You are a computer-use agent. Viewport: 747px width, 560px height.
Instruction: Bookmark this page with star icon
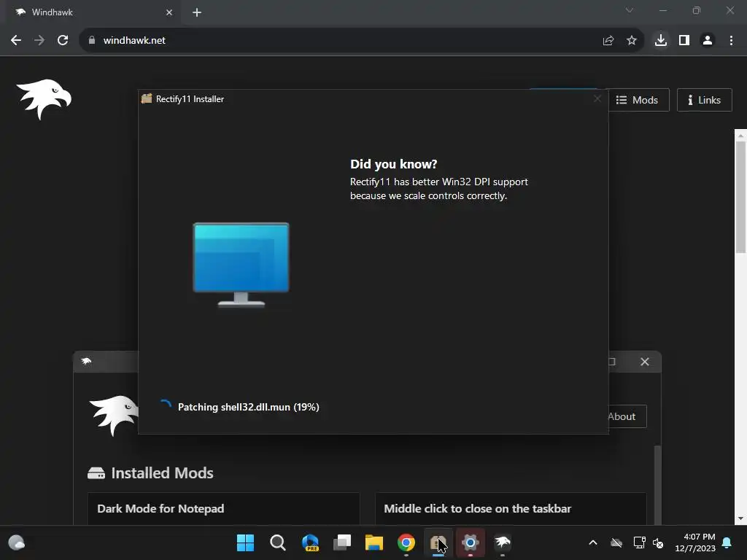coord(631,41)
